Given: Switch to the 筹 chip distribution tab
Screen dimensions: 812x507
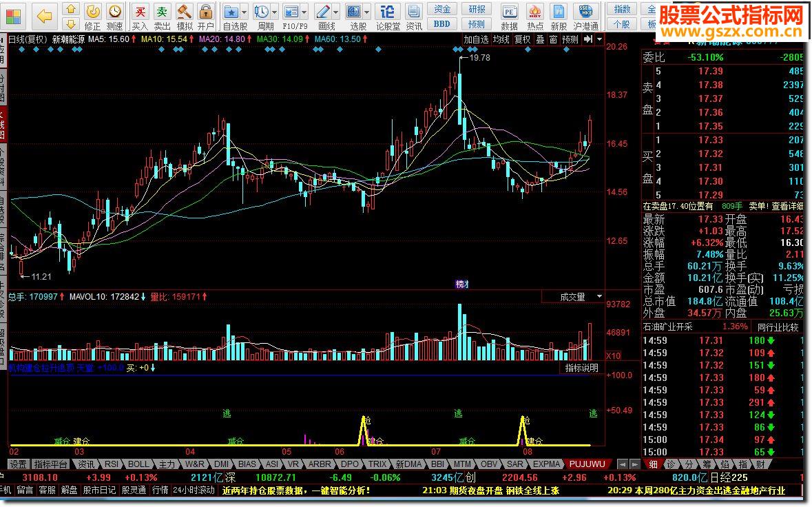Looking at the screenshot, I should tap(707, 464).
